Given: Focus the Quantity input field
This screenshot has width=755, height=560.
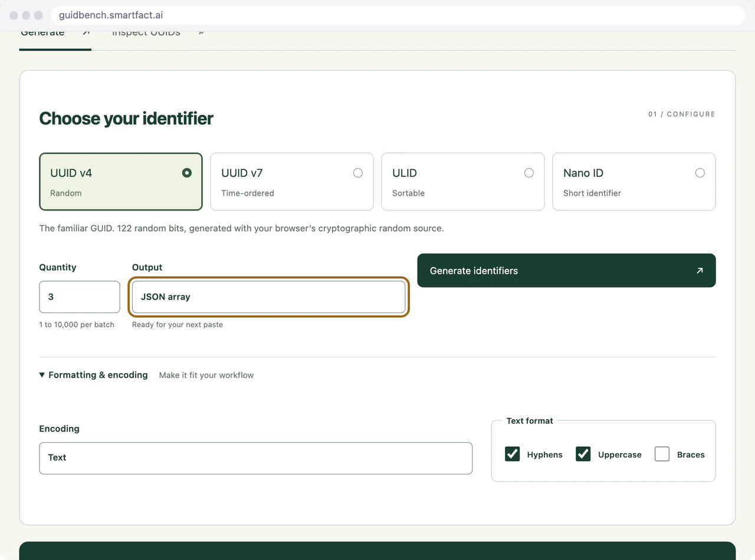Looking at the screenshot, I should [x=80, y=297].
